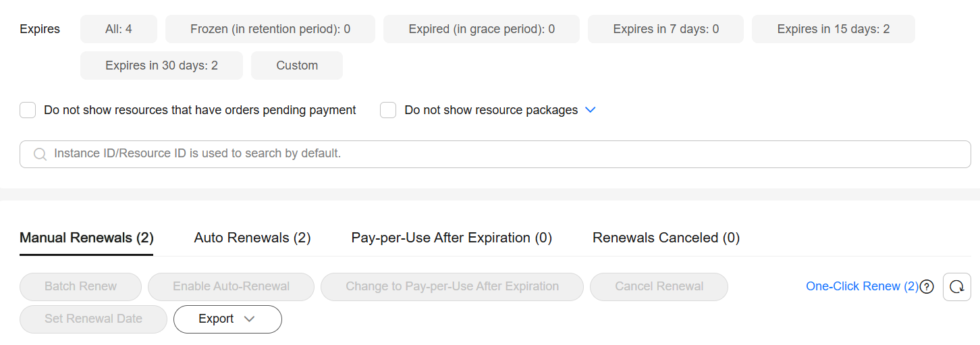Screen dimensions: 980x345
Task: Click the refresh icon button
Action: [x=956, y=287]
